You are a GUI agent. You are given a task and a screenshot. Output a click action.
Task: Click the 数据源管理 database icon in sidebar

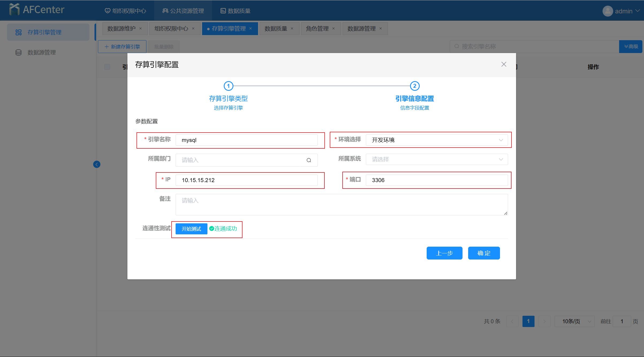(x=18, y=52)
